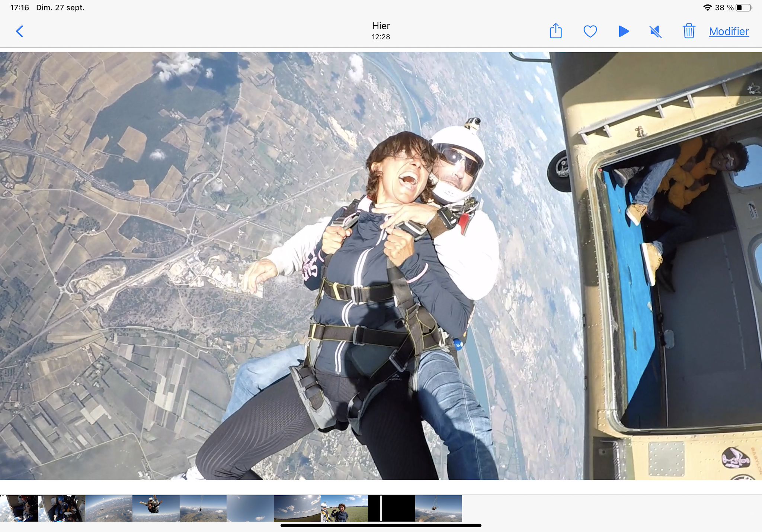Tap the main skydiving video preview
The width and height of the screenshot is (762, 532).
tap(381, 265)
